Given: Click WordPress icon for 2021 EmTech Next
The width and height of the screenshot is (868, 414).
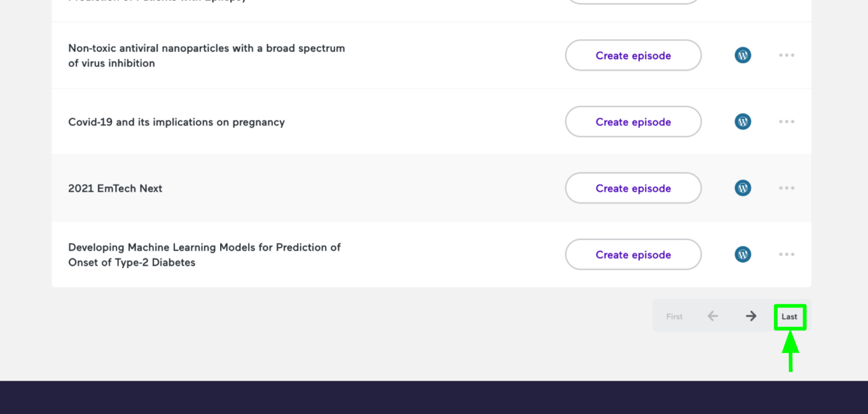Looking at the screenshot, I should [x=743, y=188].
